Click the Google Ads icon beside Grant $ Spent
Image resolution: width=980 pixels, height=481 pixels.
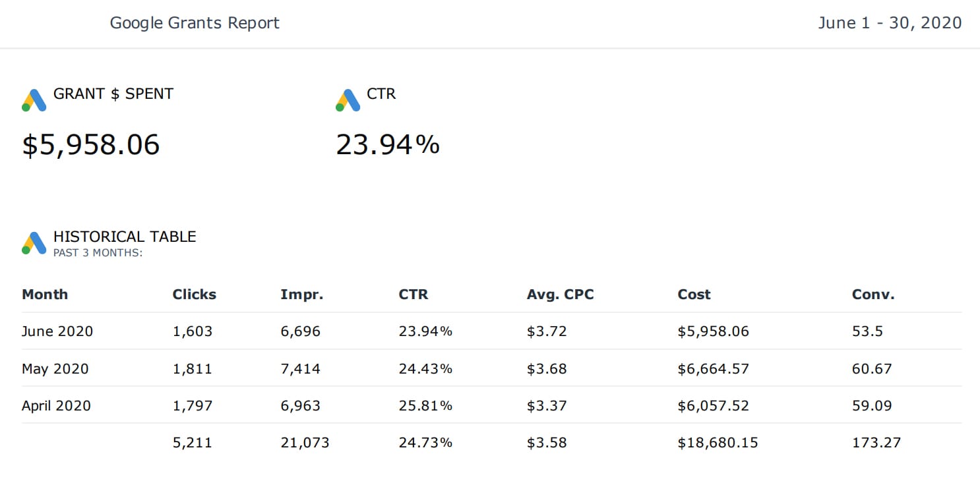(34, 100)
